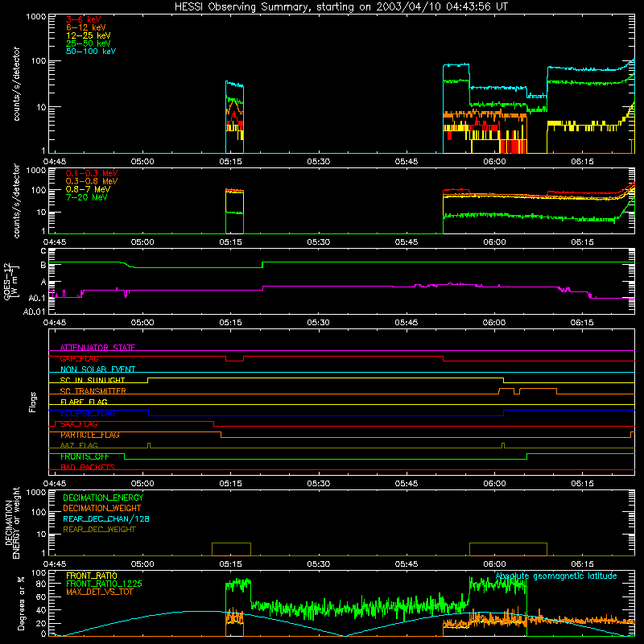Click the REAR_DEC_CHAN/128 legend entry
Viewport: 644px width, 644px height.
click(x=106, y=518)
